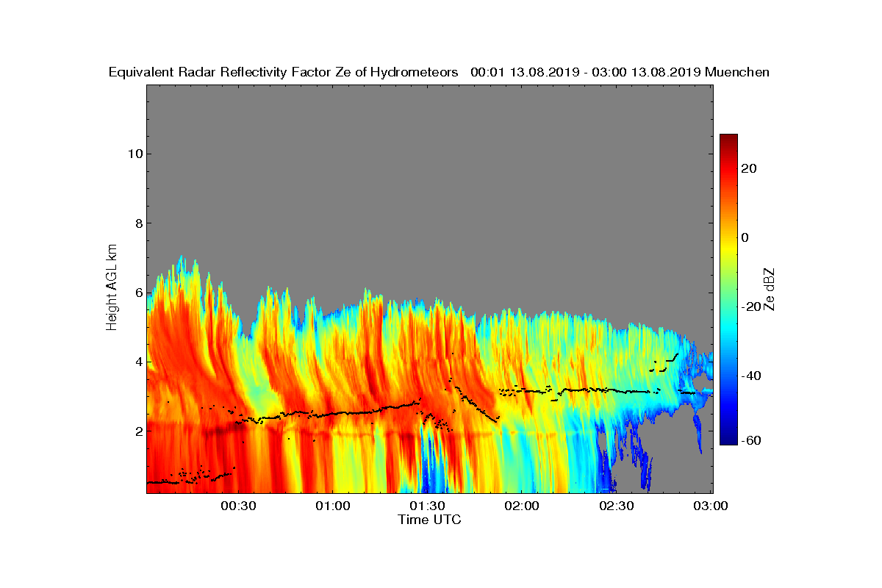Click the height tick label '10'

tap(135, 154)
